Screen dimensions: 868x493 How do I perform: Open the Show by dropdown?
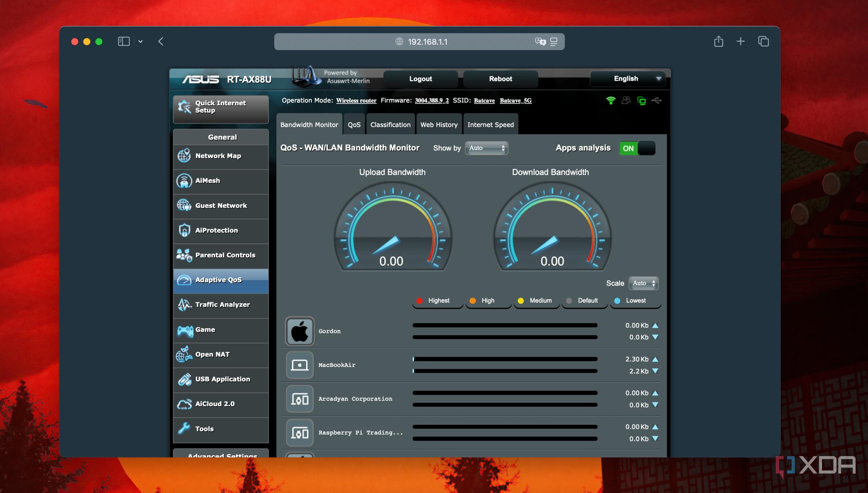(x=487, y=148)
